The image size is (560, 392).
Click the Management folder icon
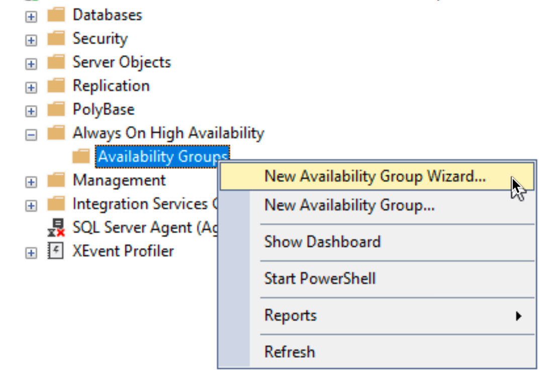[56, 180]
